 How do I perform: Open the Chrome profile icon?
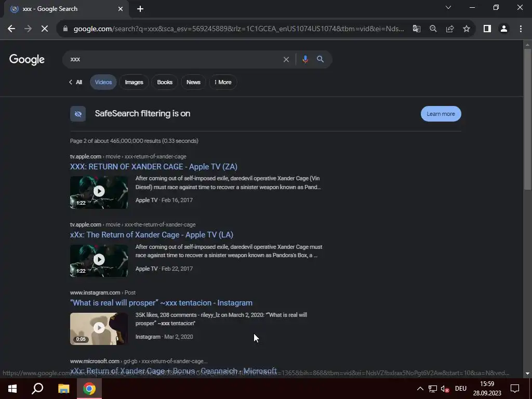coord(504,29)
